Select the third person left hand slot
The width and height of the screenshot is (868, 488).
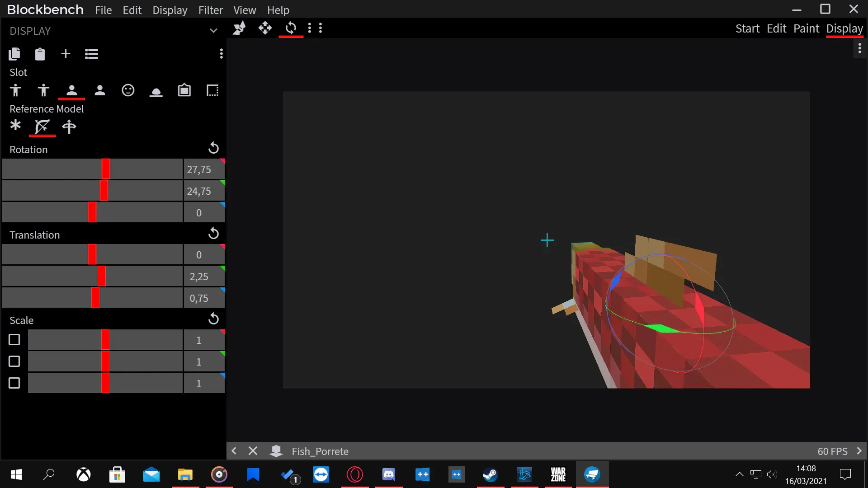coord(43,90)
